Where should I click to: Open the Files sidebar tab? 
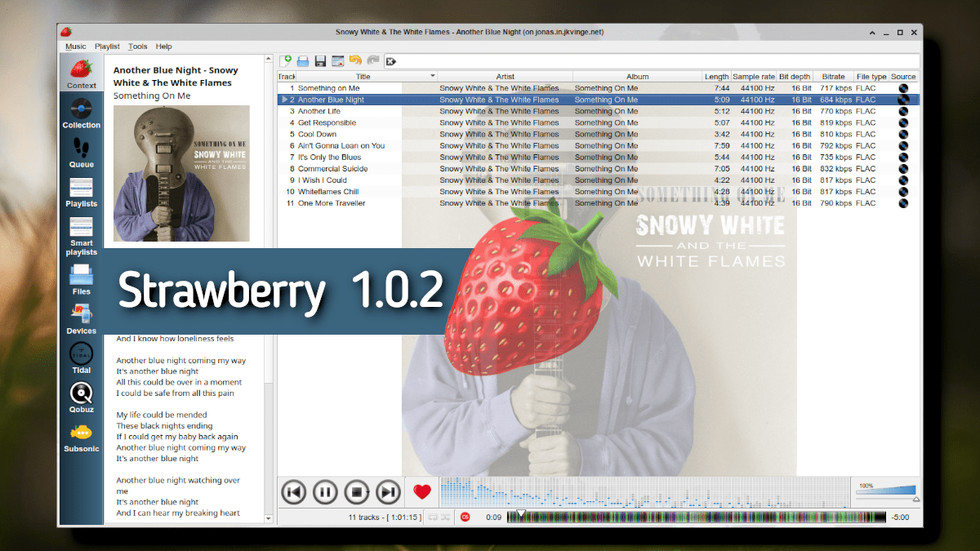tap(81, 280)
